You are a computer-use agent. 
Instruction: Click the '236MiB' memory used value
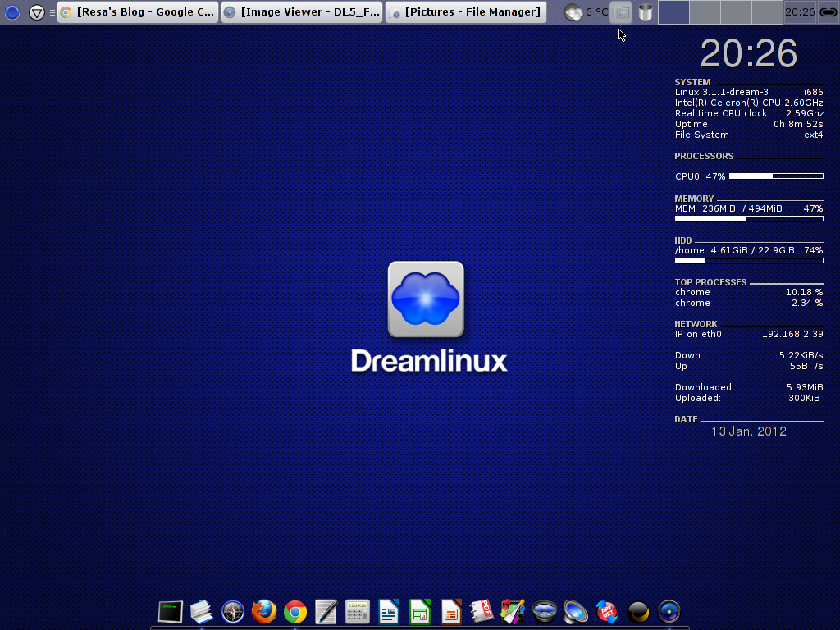[x=719, y=208]
